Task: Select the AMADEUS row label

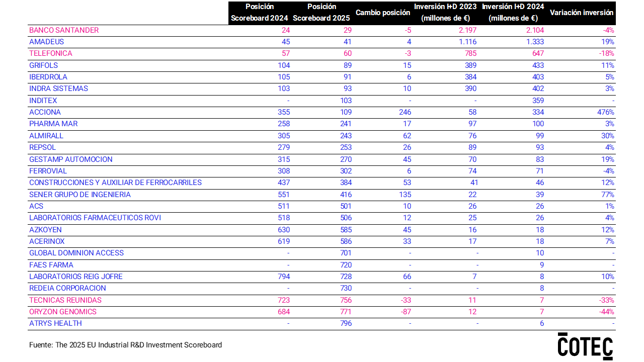Action: point(47,42)
